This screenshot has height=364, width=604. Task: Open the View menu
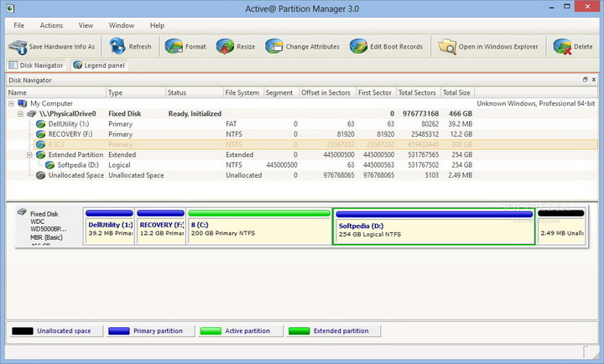click(86, 25)
